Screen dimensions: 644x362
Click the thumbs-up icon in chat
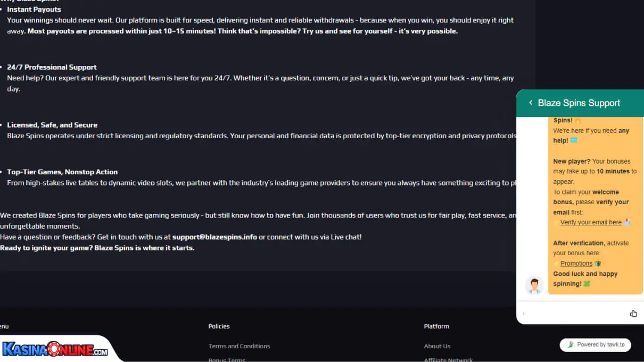click(633, 314)
